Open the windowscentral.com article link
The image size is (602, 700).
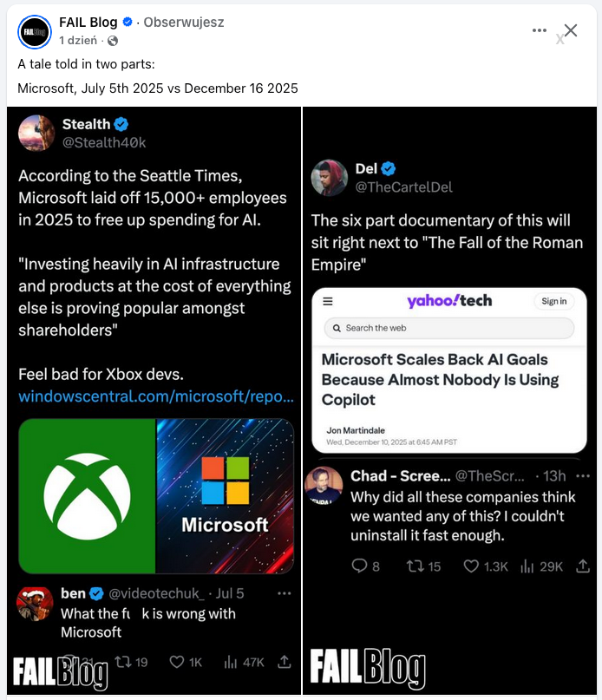pos(156,397)
